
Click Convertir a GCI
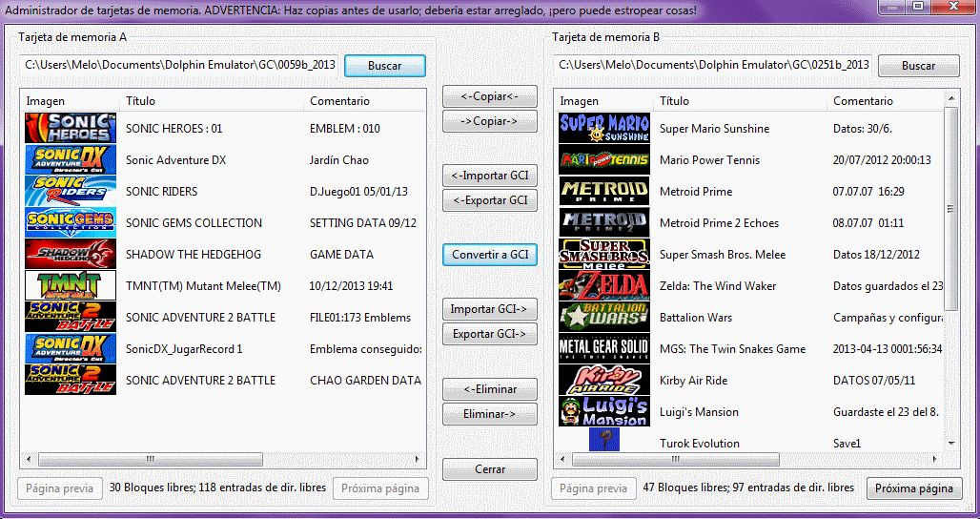pyautogui.click(x=490, y=255)
